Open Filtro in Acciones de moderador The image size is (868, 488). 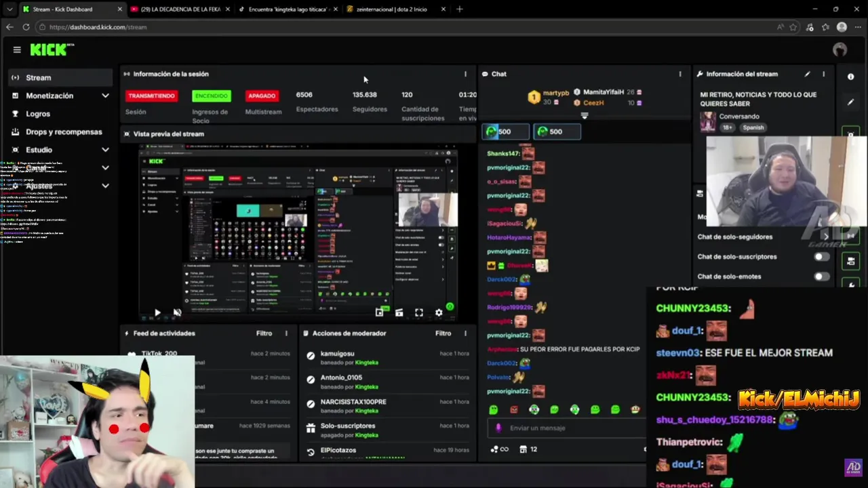click(x=443, y=333)
